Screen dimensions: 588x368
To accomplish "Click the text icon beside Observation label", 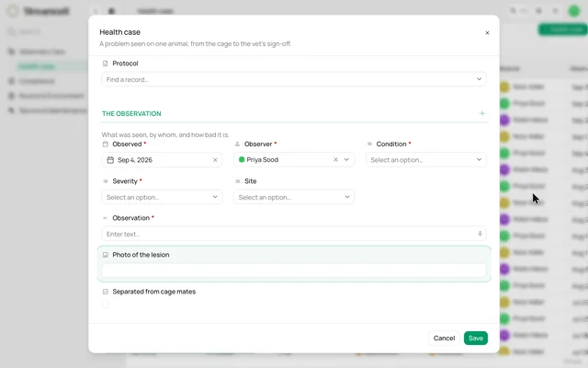I will [106, 218].
